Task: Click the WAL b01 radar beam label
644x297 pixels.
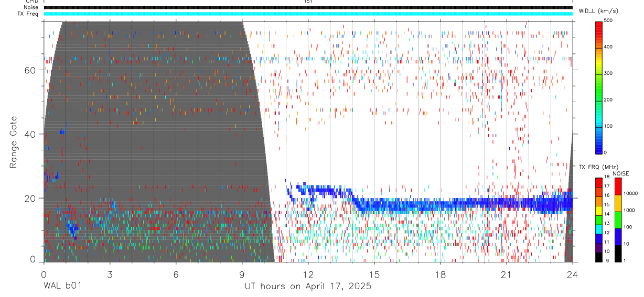Action: [62, 286]
